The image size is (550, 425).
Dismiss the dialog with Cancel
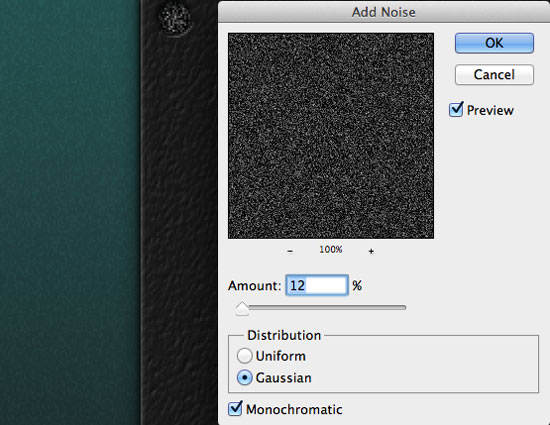[494, 74]
